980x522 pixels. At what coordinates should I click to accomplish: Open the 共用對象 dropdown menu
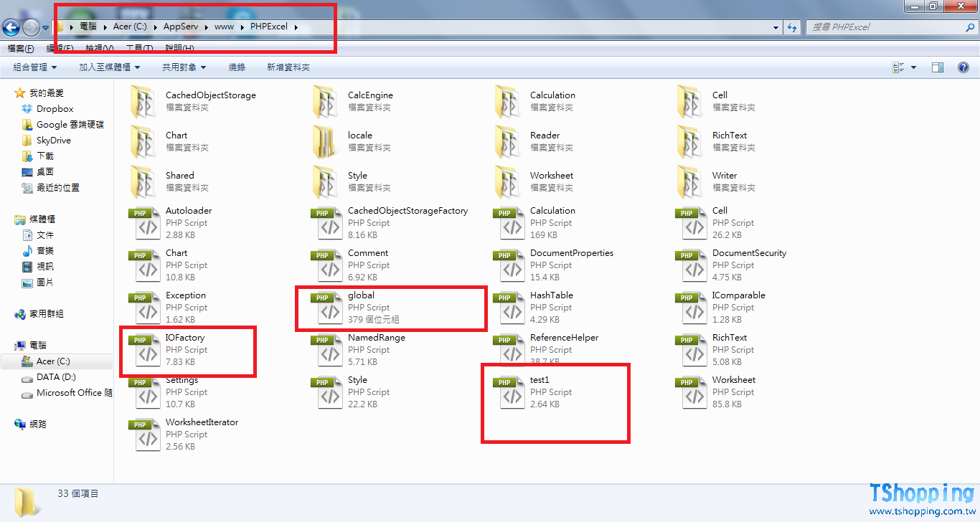pos(184,67)
